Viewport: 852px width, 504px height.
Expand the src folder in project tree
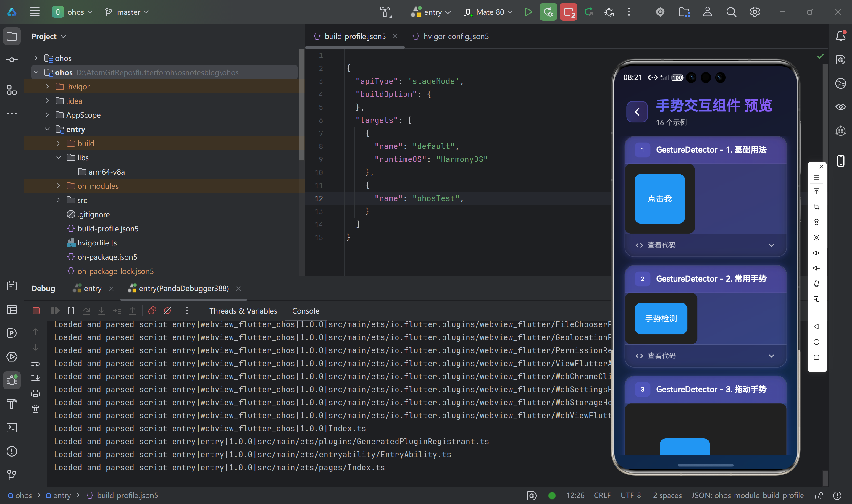[x=58, y=200]
